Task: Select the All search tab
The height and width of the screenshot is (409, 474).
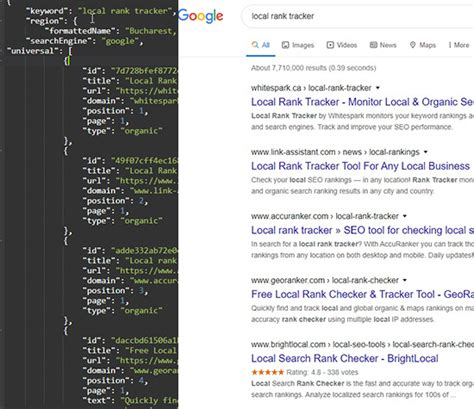Action: [x=261, y=45]
